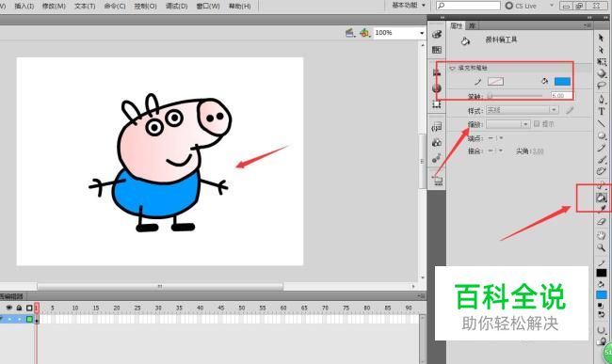Click the black and white reset icon
The image size is (612, 364).
tap(601, 306)
